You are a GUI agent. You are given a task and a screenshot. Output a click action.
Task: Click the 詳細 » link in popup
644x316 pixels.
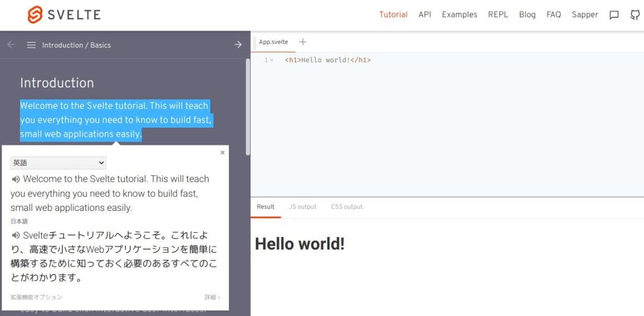pos(212,297)
